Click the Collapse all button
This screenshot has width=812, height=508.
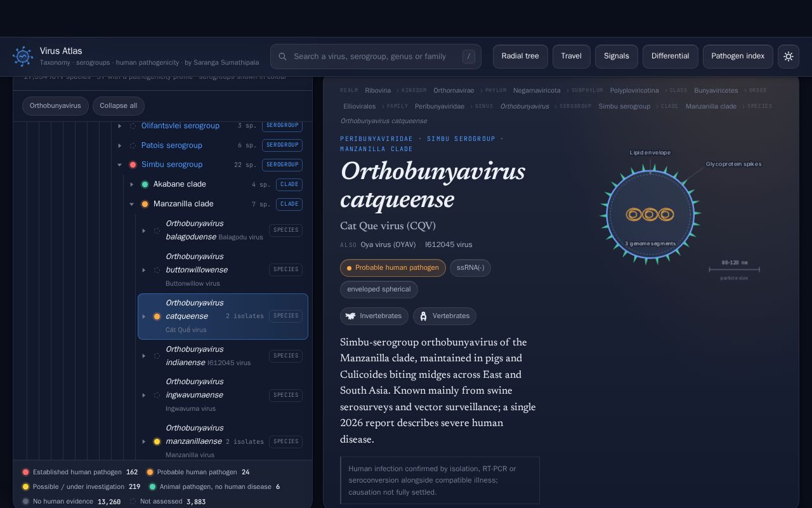(119, 106)
